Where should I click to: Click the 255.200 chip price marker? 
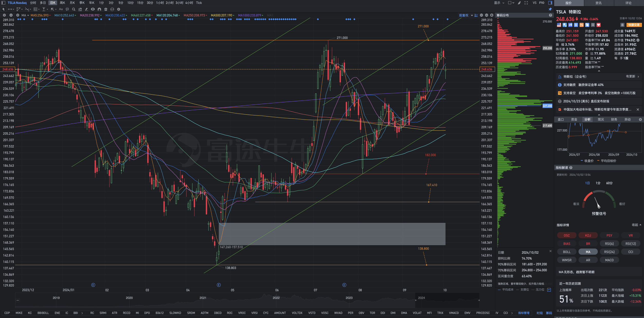coord(547,48)
